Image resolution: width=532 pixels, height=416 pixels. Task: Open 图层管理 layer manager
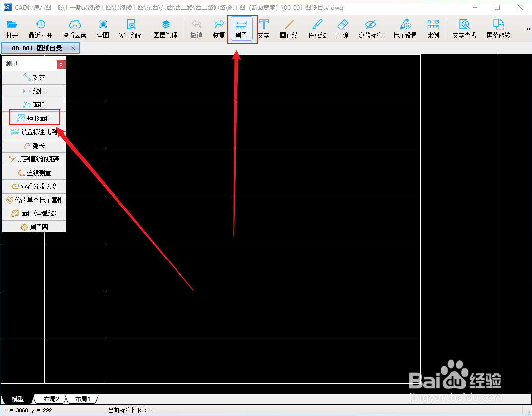(x=165, y=29)
